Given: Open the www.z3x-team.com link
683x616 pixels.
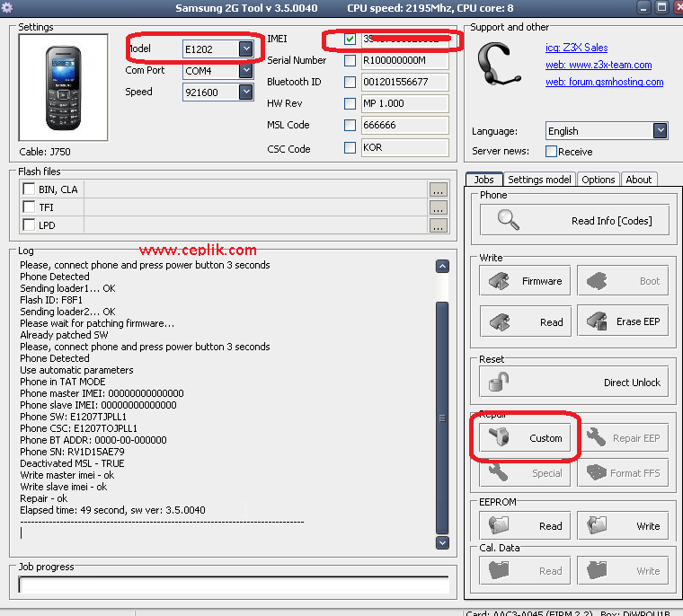Looking at the screenshot, I should click(x=599, y=65).
